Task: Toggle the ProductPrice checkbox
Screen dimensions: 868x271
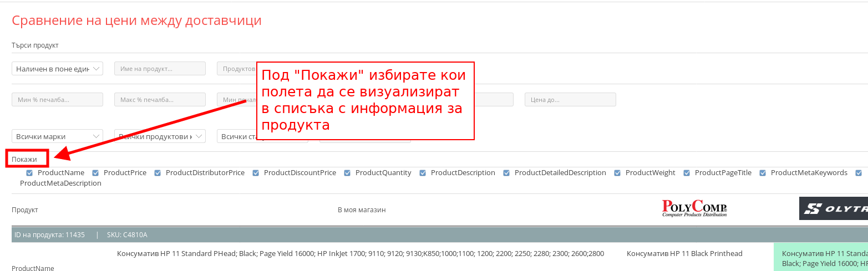Action: [x=95, y=173]
